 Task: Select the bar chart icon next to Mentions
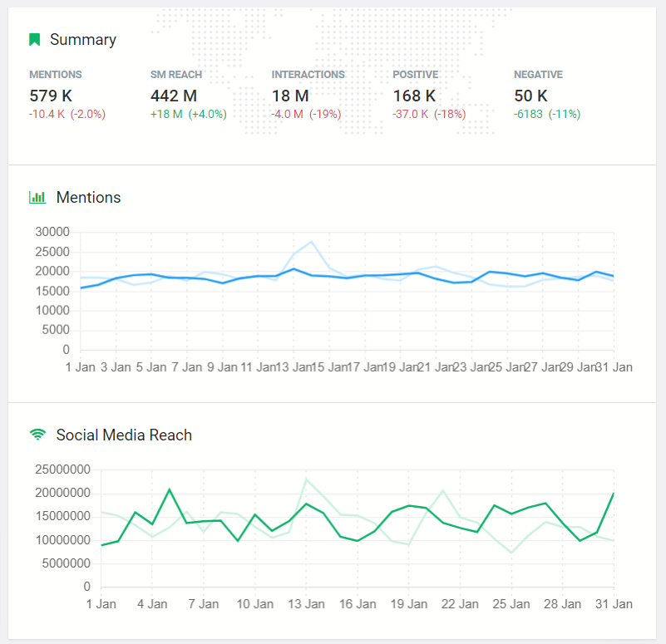(37, 198)
